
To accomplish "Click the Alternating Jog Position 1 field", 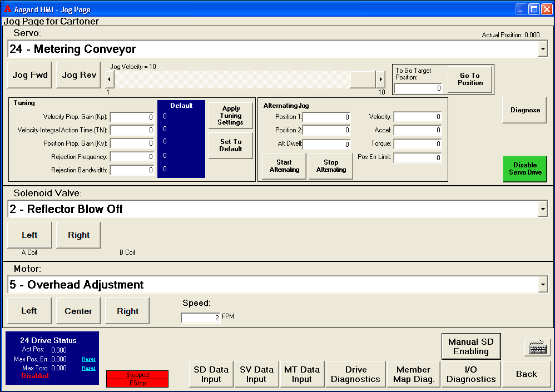I will pos(326,117).
